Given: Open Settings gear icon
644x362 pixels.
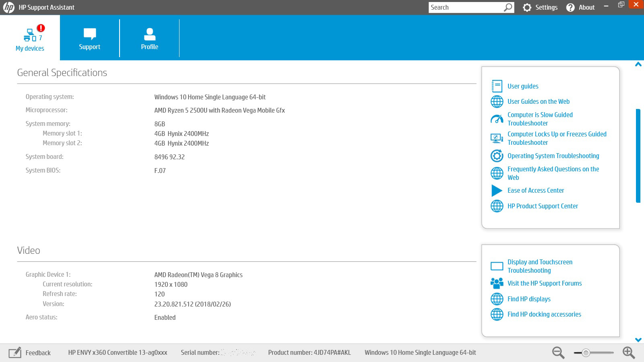Looking at the screenshot, I should tap(527, 7).
